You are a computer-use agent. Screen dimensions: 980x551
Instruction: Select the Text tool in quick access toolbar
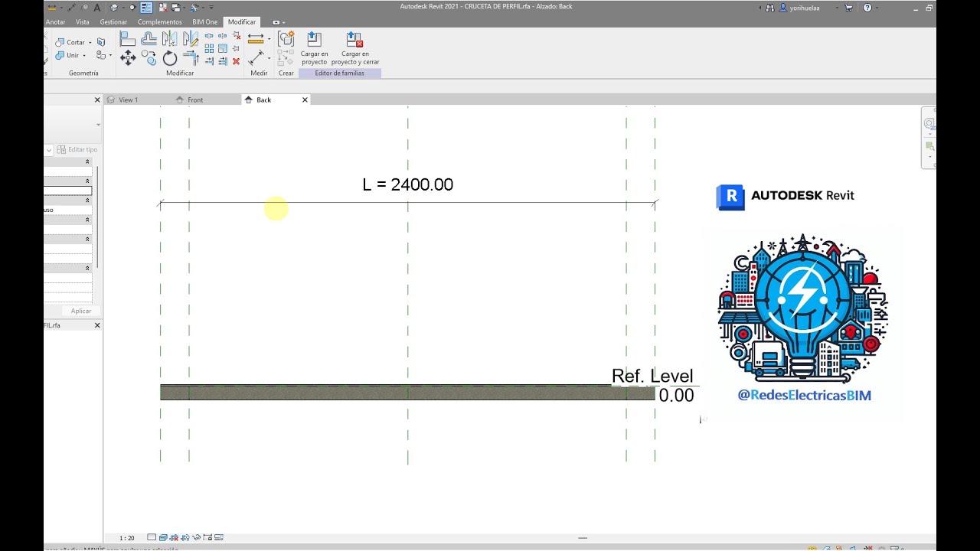pos(97,7)
